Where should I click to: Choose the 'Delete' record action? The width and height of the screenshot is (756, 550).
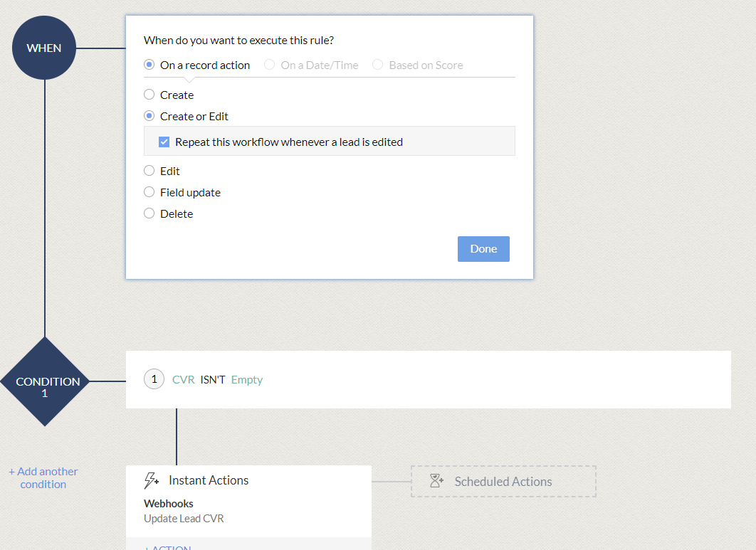tap(149, 213)
